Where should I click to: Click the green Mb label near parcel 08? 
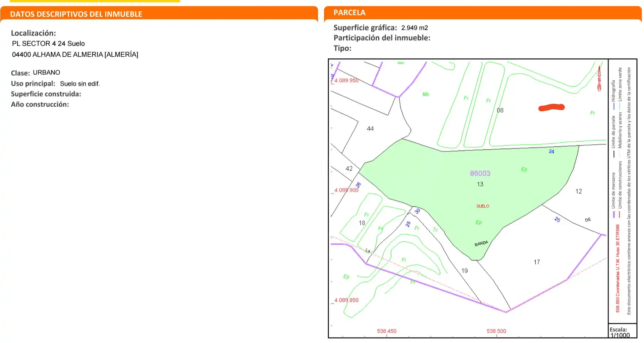(x=426, y=94)
